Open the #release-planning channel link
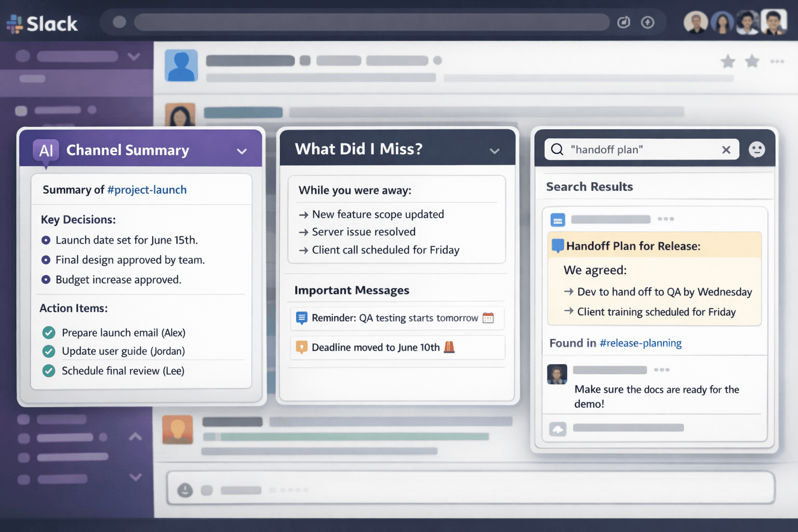Image resolution: width=798 pixels, height=532 pixels. pyautogui.click(x=641, y=343)
